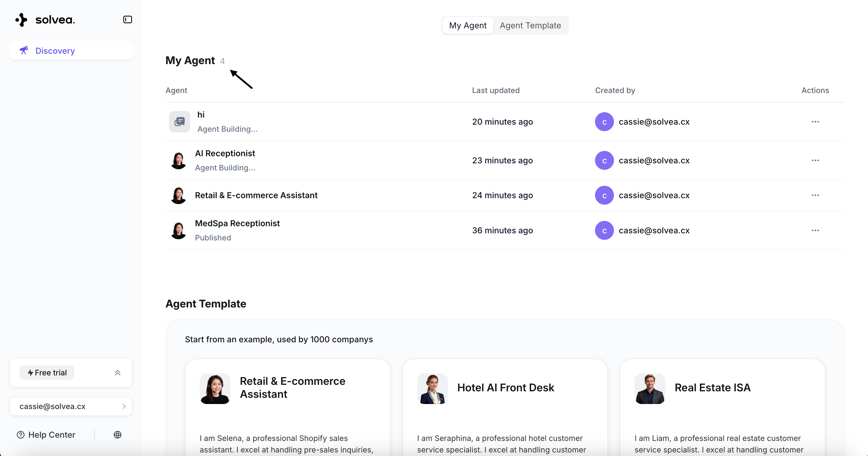Screen dimensions: 868x456
Task: Expand the Free trial panel with the double chevron
Action: click(117, 372)
